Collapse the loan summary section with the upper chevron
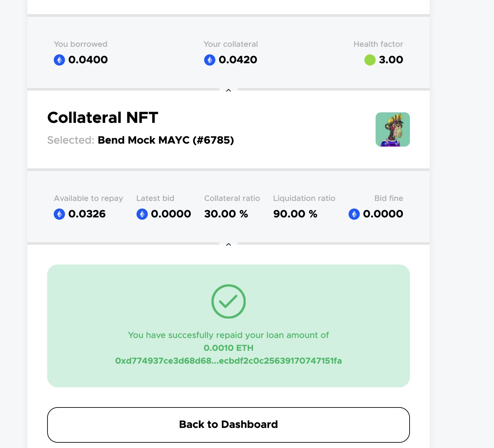Image resolution: width=494 pixels, height=448 pixels. tap(229, 90)
